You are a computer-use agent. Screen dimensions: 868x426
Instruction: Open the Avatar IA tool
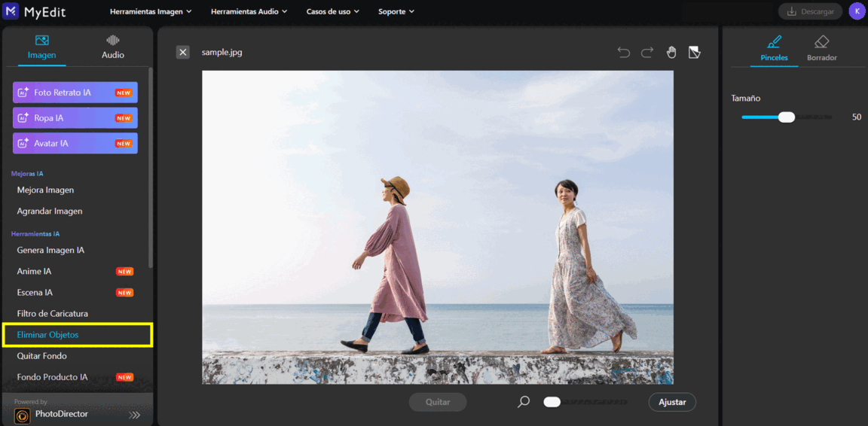(x=75, y=143)
